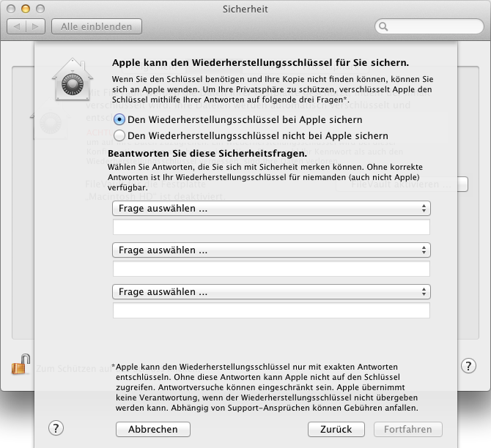Click the padlock icon to lock settings

tap(21, 365)
